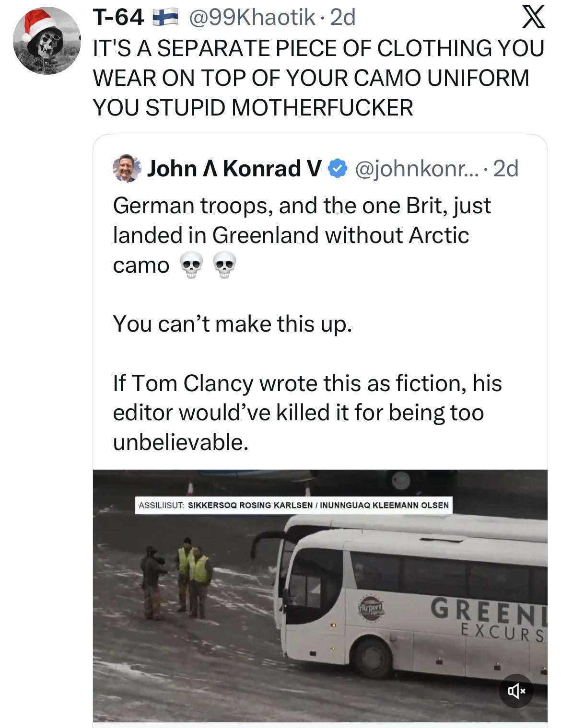The image size is (561, 728).
Task: Open the @99Khaotik handle link
Action: 252,18
